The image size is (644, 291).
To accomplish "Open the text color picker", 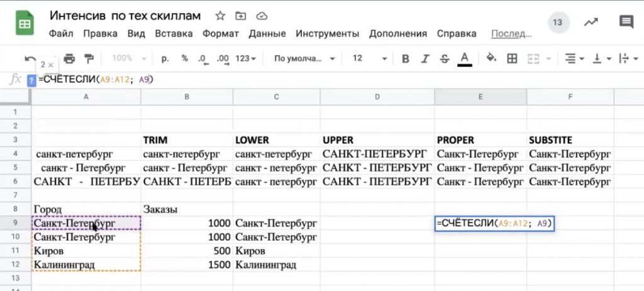I will coord(465,58).
